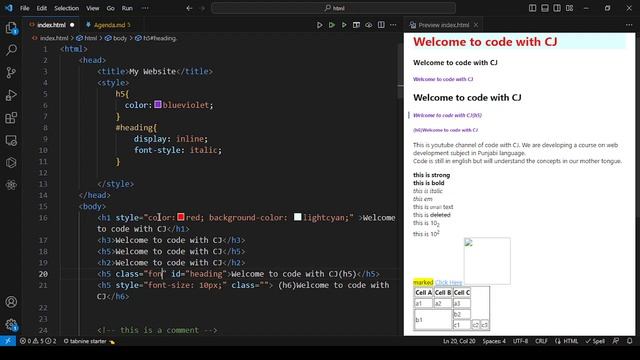Open the View menu
Viewport: 640px width, 360px height.
pos(93,8)
